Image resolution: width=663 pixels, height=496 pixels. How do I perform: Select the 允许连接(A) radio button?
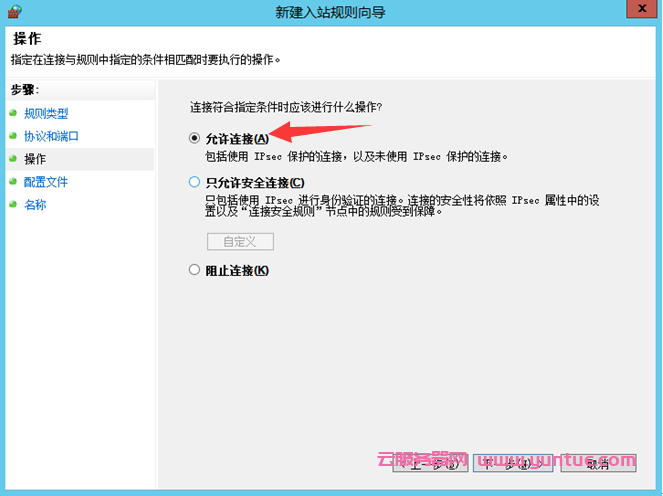pos(195,139)
